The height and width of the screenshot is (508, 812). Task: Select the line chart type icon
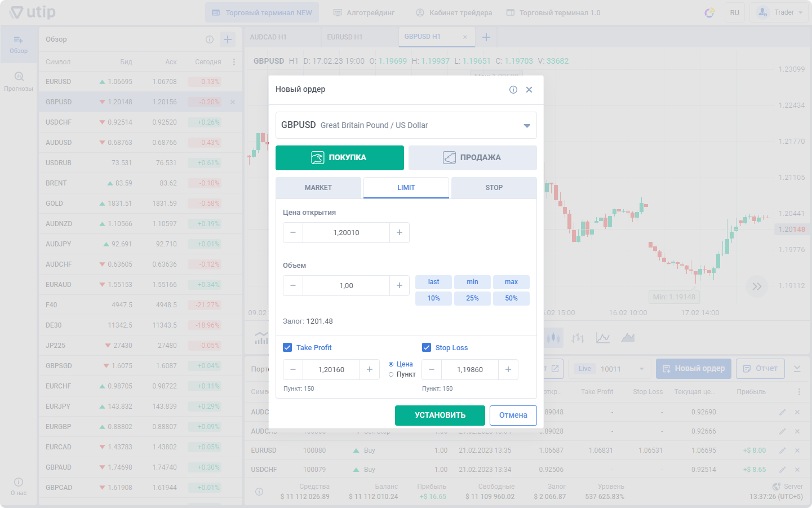coord(603,338)
